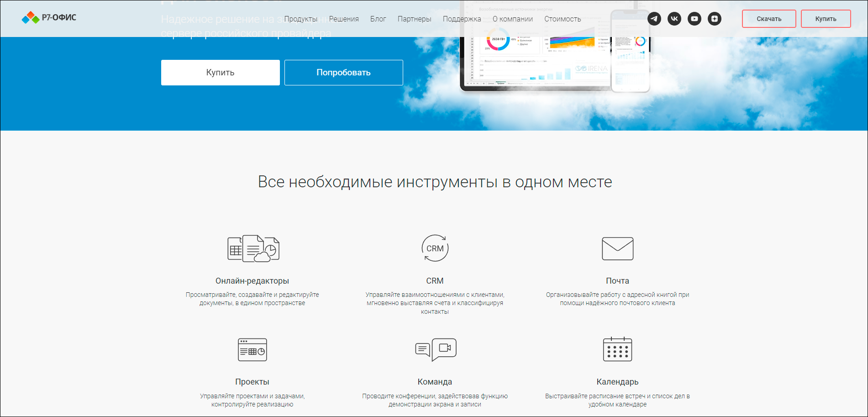The width and height of the screenshot is (868, 417).
Task: Open the Стоимость menu item
Action: click(x=563, y=19)
